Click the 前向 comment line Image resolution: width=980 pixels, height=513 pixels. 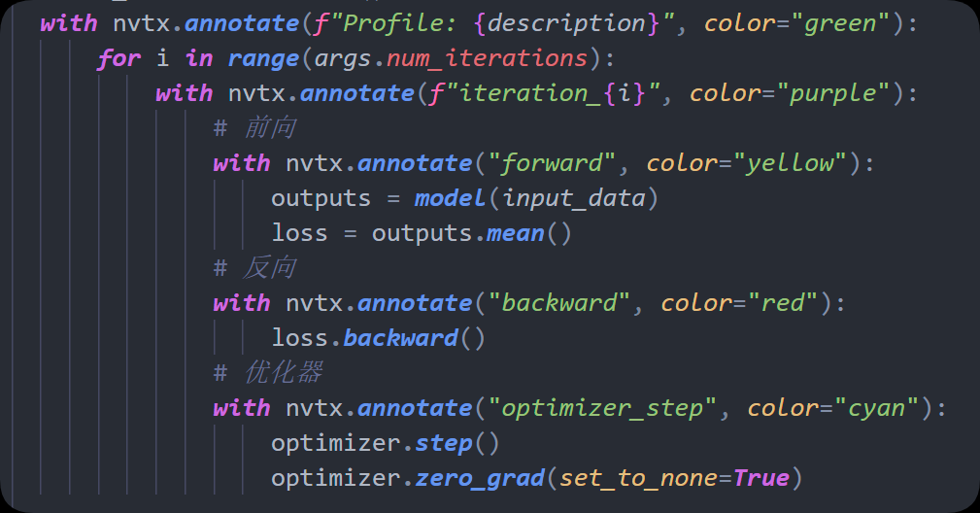[x=254, y=128]
